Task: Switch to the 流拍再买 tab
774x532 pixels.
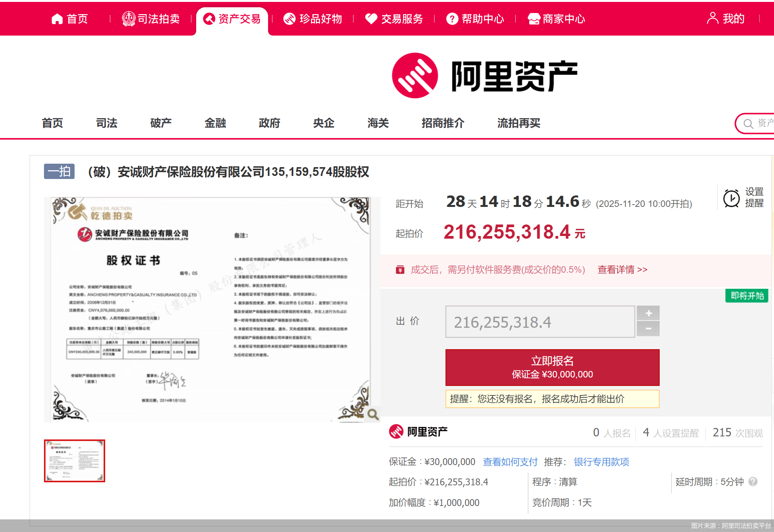Action: (x=519, y=123)
